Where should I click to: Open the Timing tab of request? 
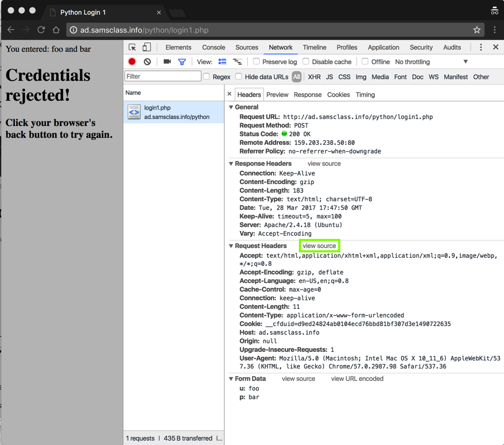(x=365, y=95)
